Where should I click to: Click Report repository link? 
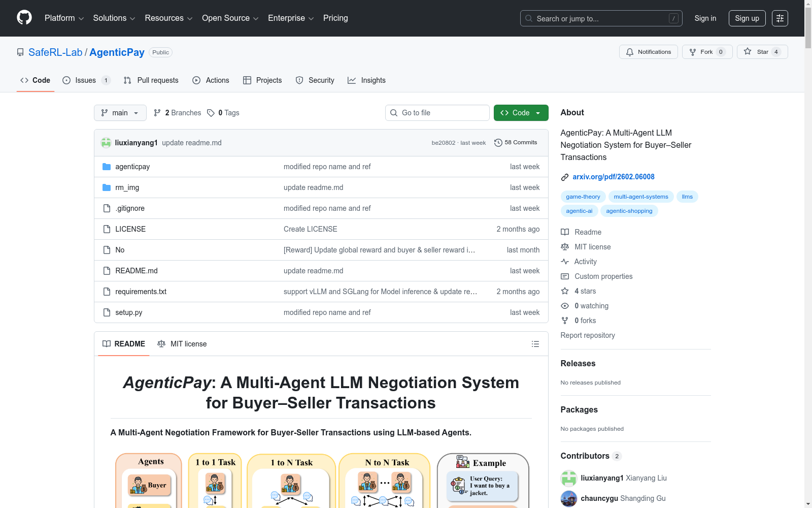588,335
